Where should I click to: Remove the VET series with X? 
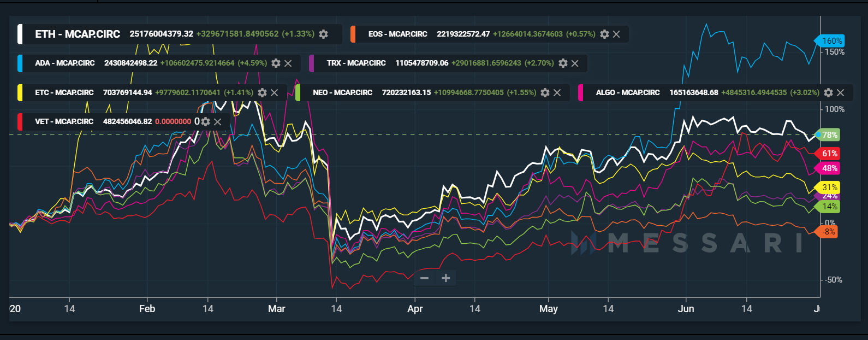(217, 121)
